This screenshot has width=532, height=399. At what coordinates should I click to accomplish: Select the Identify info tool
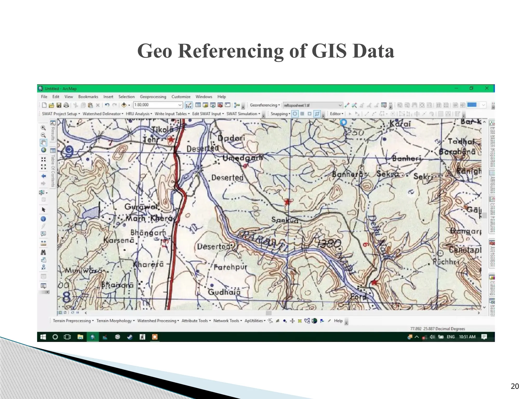pos(43,219)
